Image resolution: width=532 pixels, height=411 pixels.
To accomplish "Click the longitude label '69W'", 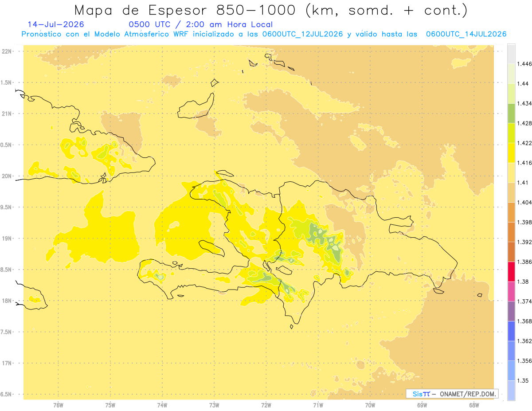I will tap(422, 405).
